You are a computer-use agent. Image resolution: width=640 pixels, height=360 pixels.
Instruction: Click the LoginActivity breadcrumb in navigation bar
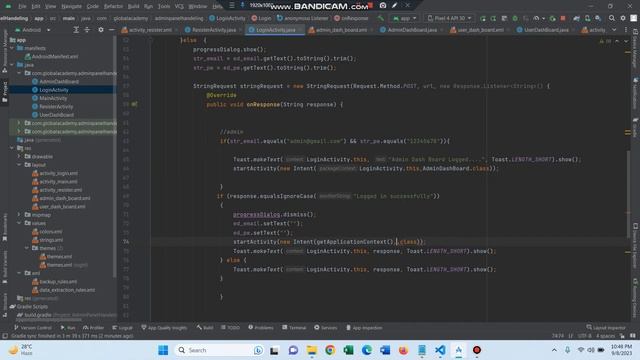pos(227,18)
